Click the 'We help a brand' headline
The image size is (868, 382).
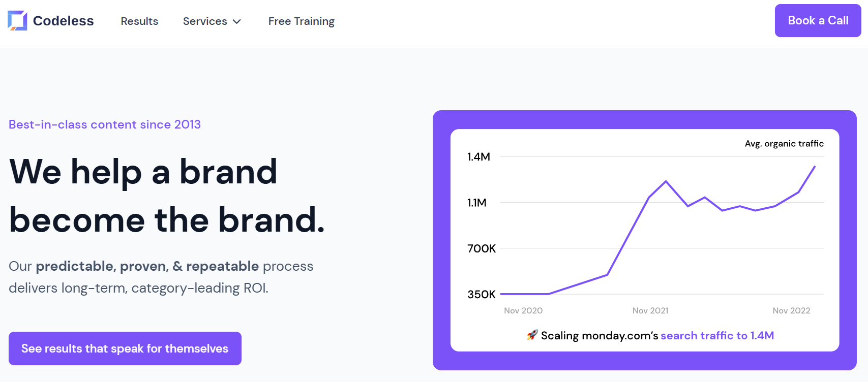point(143,172)
